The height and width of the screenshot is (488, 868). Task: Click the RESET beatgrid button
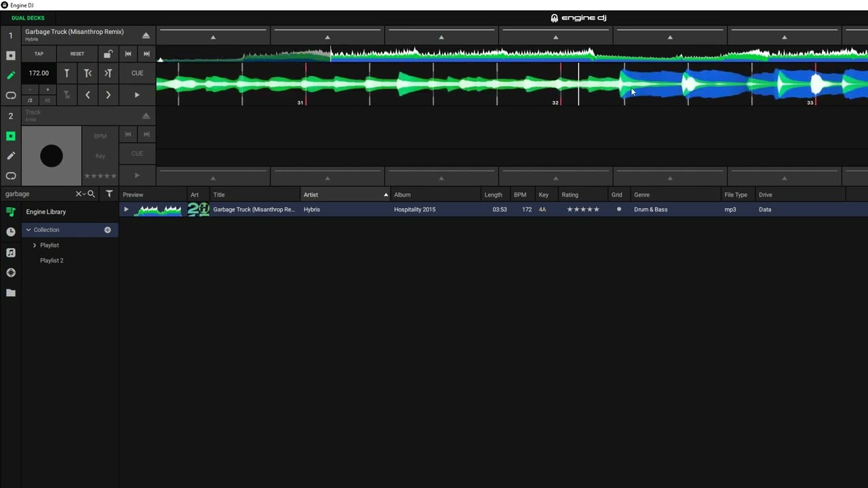(x=77, y=54)
